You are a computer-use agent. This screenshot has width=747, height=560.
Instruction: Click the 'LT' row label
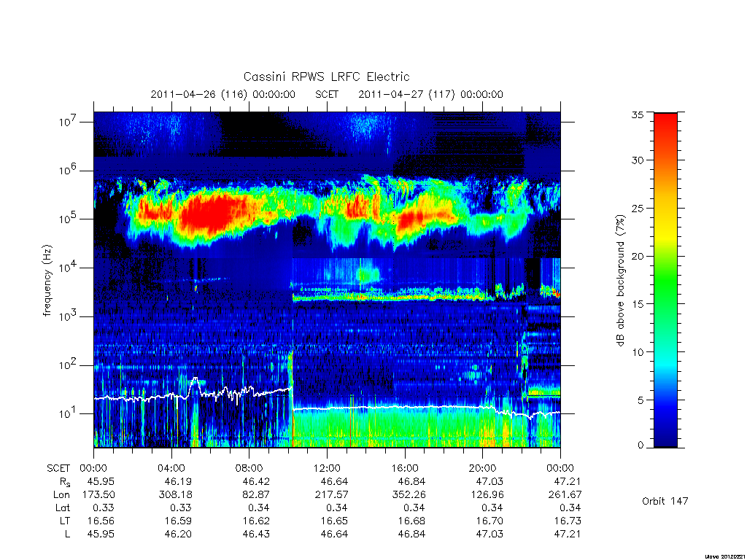coord(65,521)
